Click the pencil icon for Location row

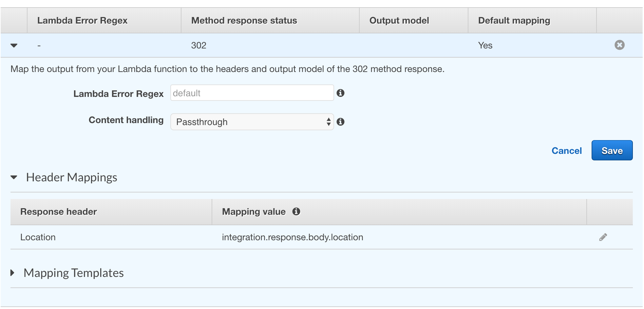603,237
